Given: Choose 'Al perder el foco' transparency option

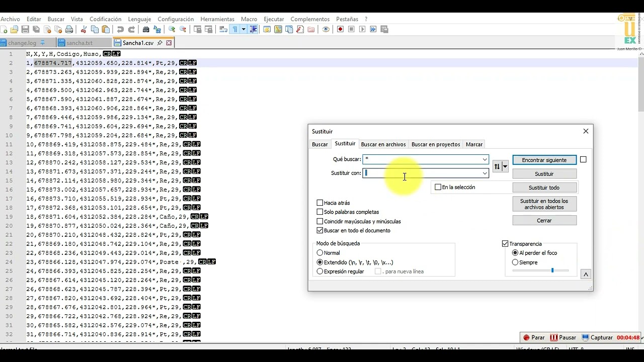Looking at the screenshot, I should point(515,253).
